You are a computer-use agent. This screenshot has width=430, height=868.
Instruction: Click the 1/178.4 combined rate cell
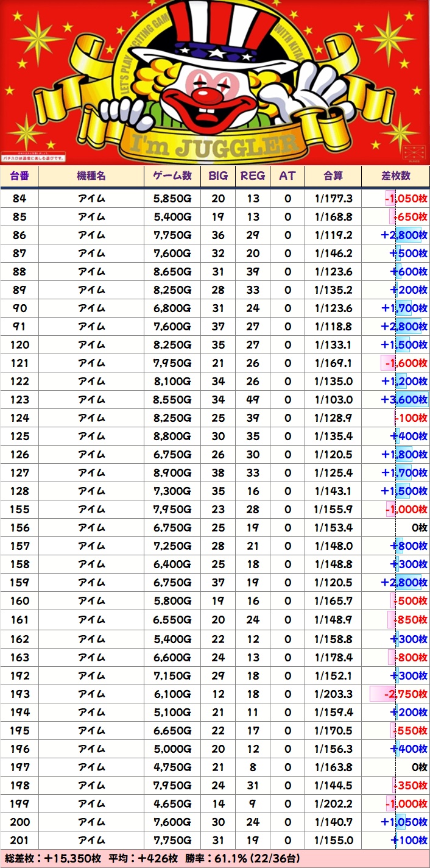pos(333,657)
